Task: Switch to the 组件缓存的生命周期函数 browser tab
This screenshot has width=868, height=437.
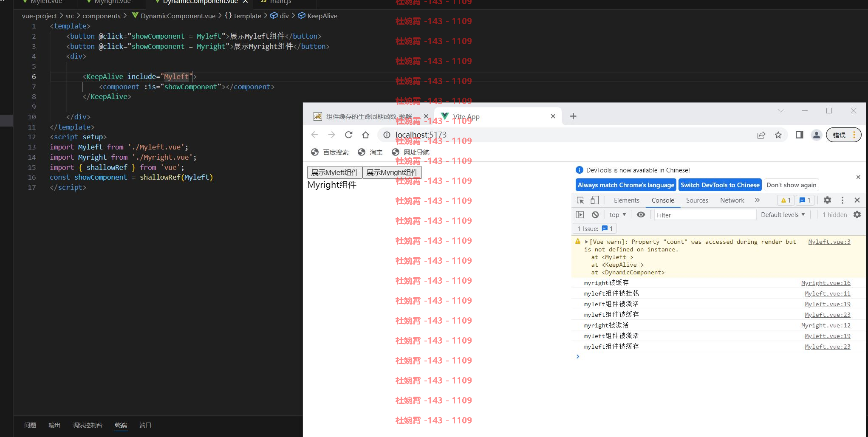Action: 369,116
